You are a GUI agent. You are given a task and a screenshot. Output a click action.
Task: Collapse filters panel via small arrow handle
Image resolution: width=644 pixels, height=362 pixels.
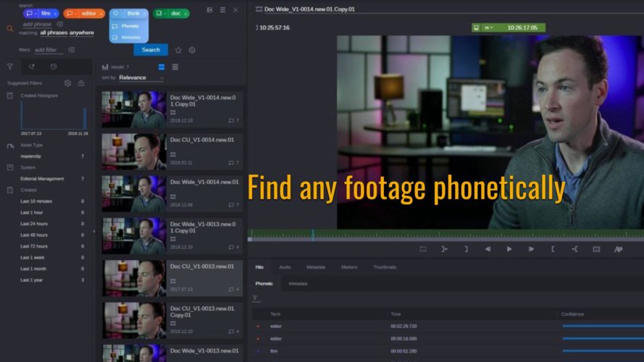coord(94,232)
